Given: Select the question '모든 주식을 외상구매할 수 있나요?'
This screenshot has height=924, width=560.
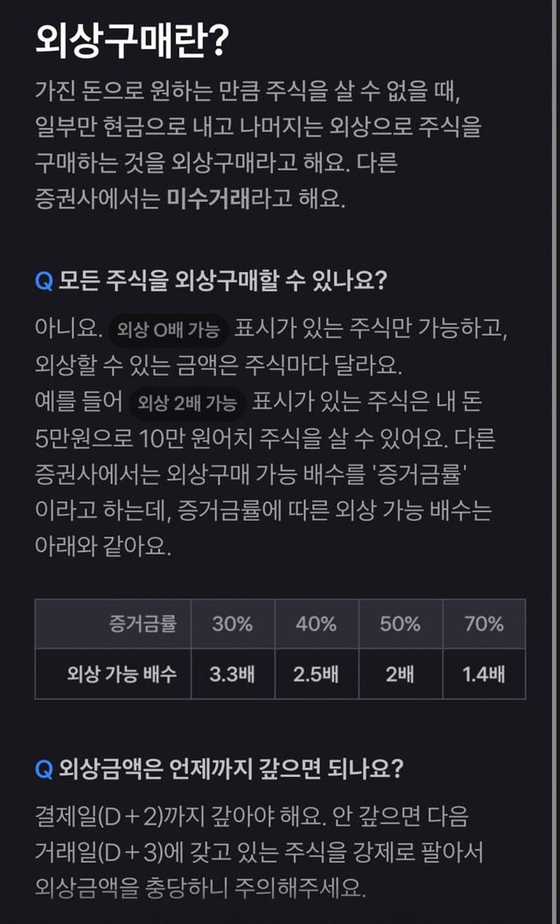Looking at the screenshot, I should 223,282.
